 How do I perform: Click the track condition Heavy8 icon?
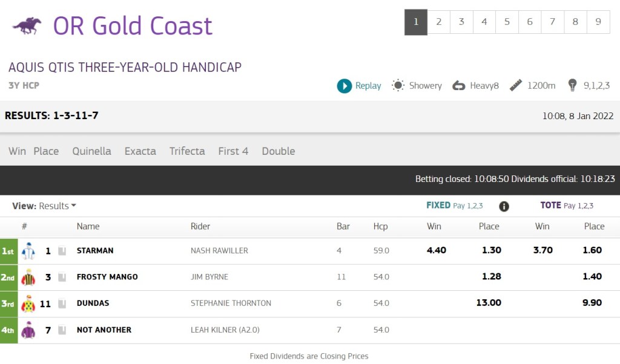click(x=458, y=86)
